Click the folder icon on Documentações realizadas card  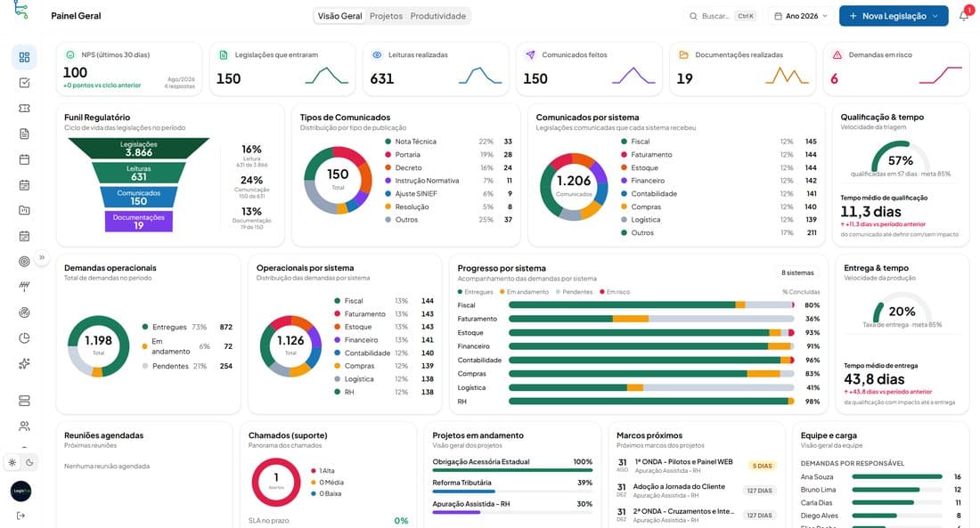[x=683, y=55]
